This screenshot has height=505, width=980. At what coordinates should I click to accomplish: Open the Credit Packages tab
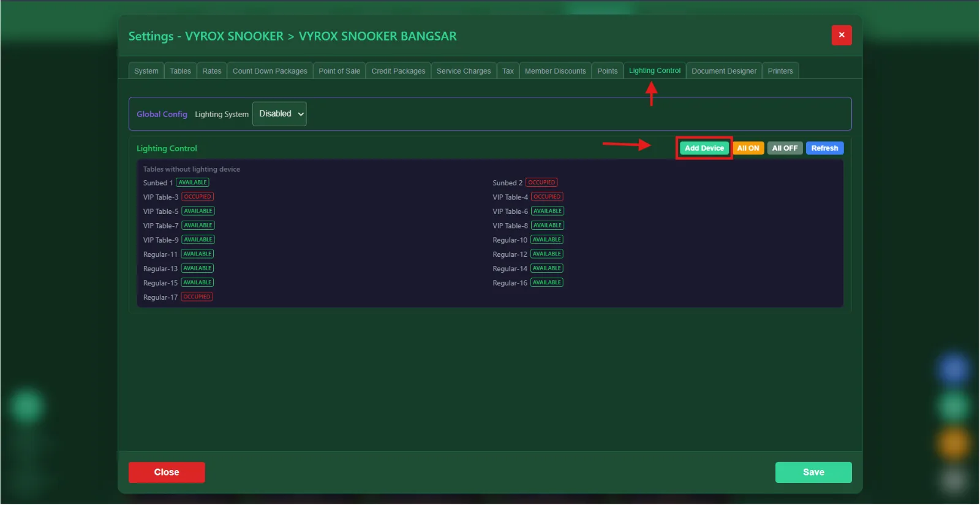[x=399, y=71]
